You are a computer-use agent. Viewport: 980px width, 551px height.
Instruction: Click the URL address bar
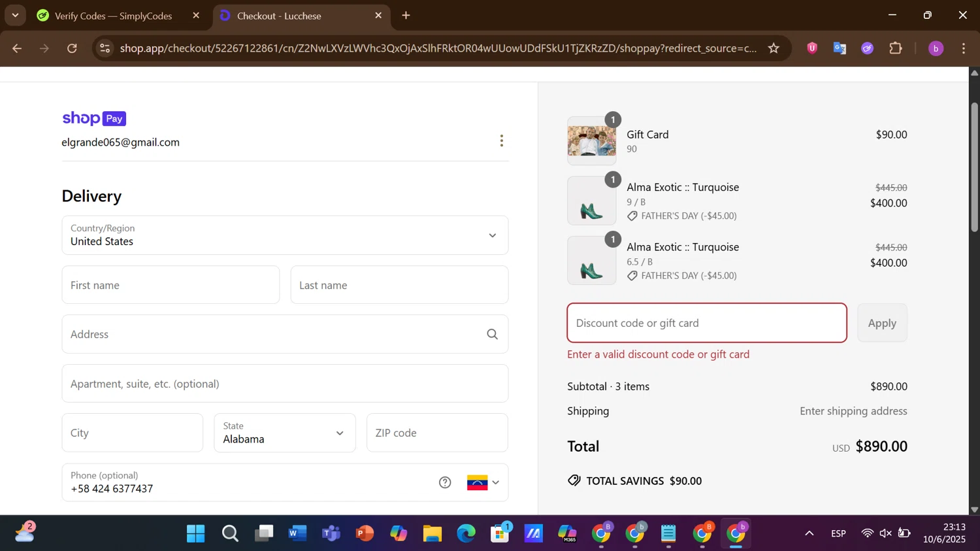(438, 48)
